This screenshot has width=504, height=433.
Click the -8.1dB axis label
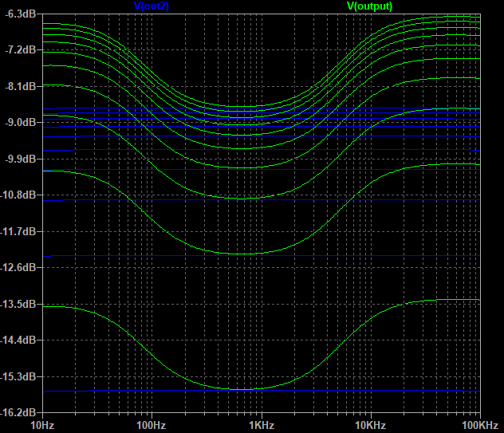click(20, 86)
